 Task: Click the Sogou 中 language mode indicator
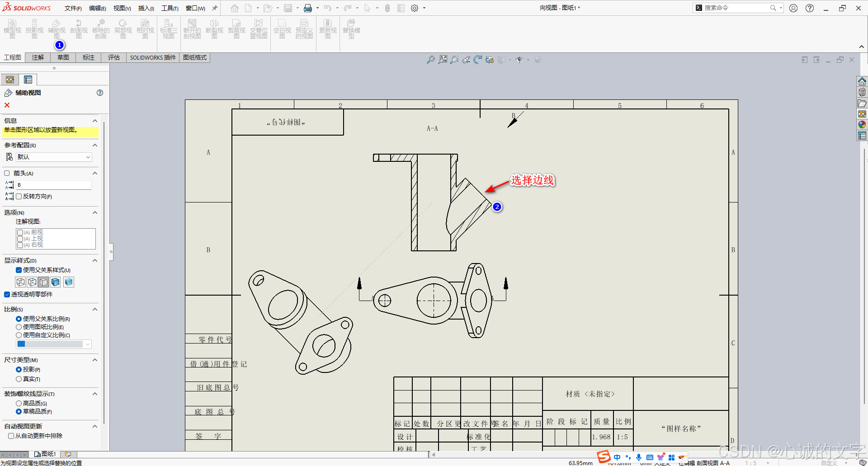tap(617, 457)
